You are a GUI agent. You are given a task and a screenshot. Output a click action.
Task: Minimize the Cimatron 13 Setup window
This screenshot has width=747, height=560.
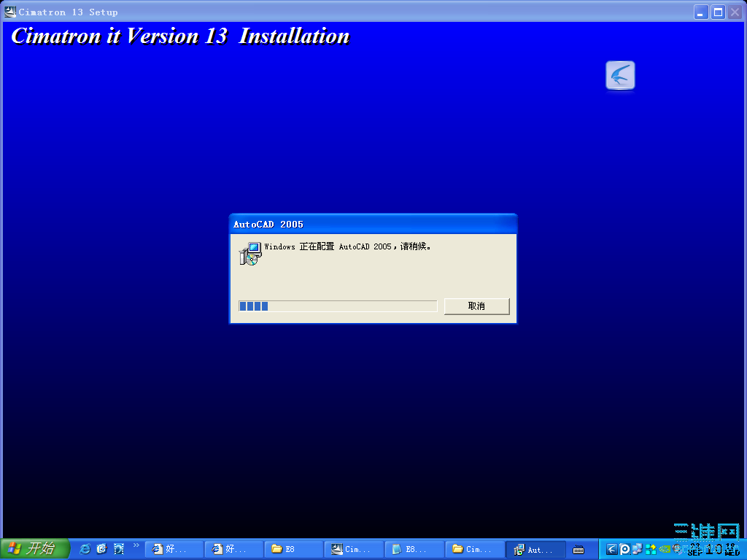pyautogui.click(x=701, y=12)
